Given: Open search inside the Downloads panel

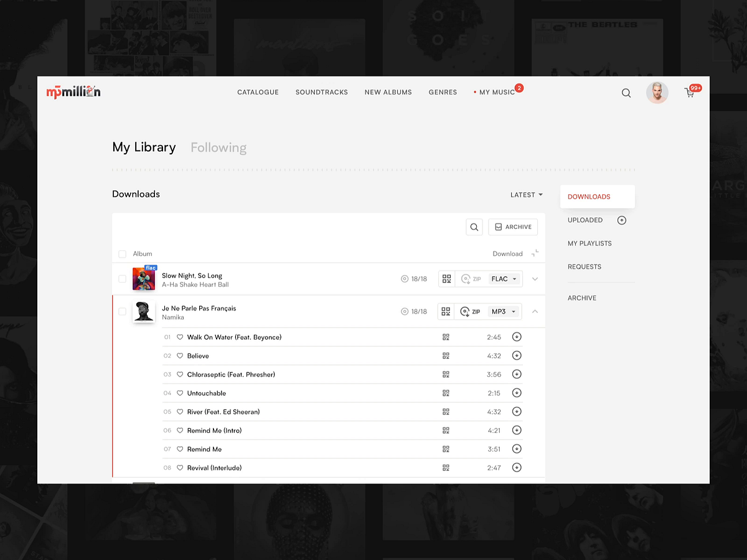Looking at the screenshot, I should (474, 226).
